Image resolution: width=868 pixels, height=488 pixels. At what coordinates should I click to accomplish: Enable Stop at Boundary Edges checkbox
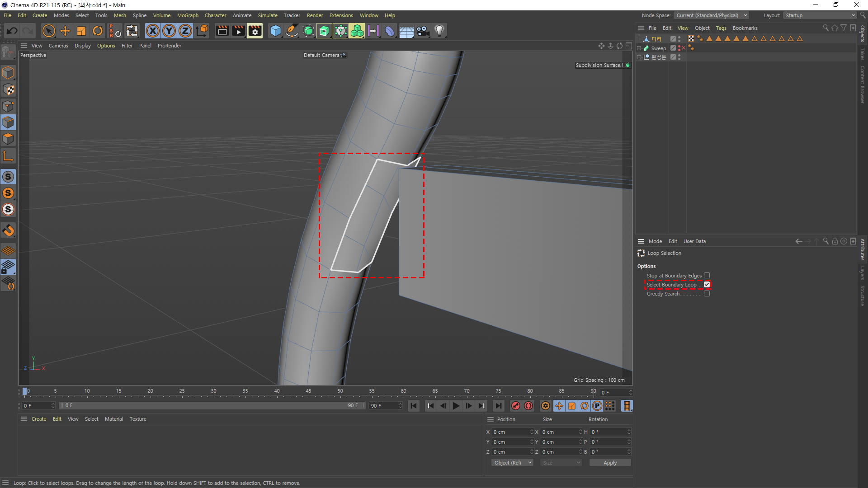(707, 276)
